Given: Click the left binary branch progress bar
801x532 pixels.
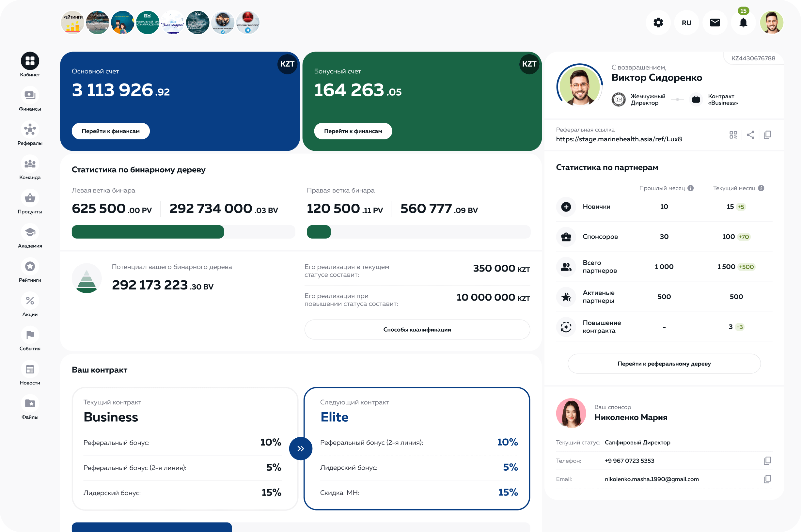Looking at the screenshot, I should click(183, 232).
